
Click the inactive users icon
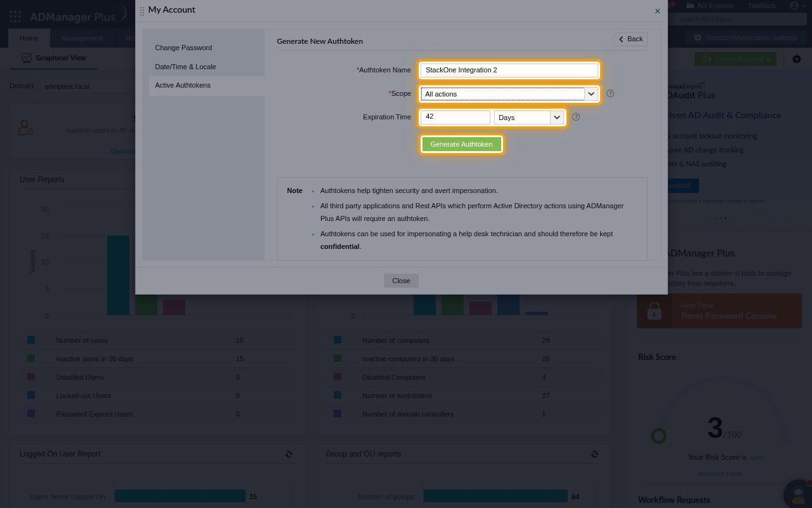(25, 128)
